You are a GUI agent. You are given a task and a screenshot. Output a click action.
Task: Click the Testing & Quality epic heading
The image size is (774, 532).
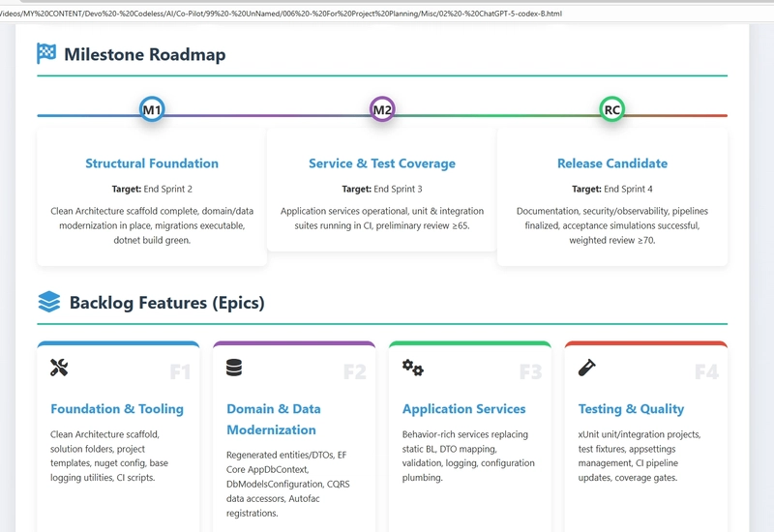point(631,409)
